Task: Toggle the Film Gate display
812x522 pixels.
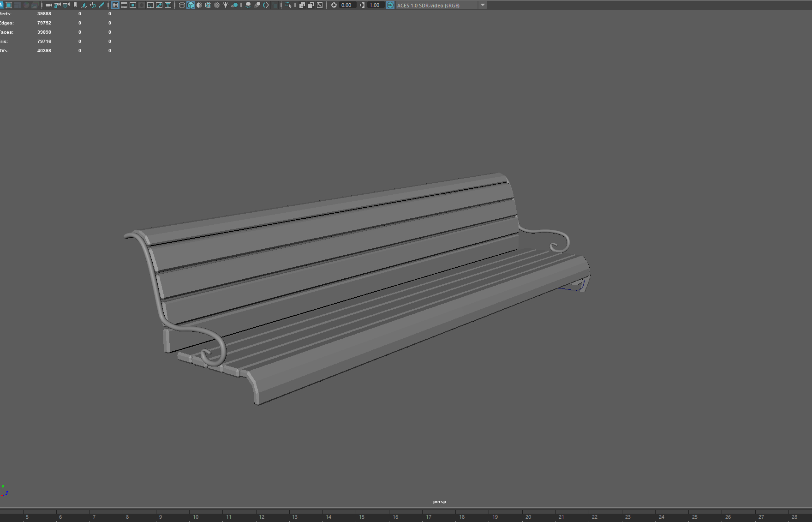Action: pos(124,5)
